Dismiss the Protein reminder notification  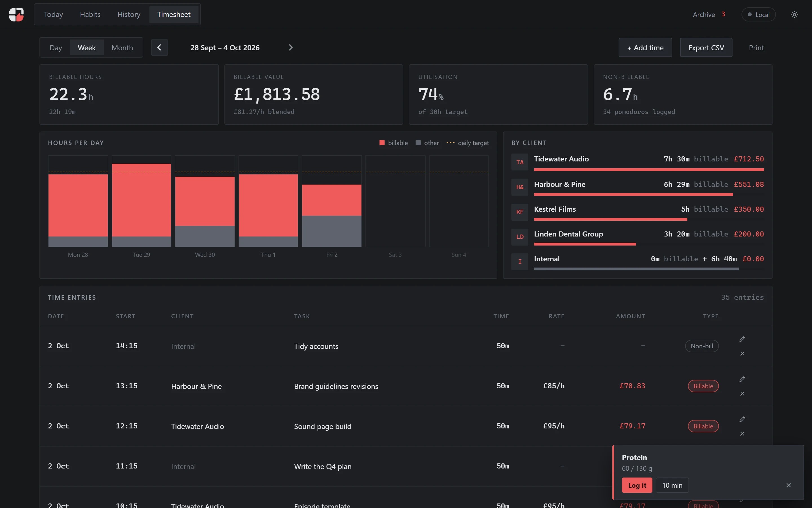point(789,485)
